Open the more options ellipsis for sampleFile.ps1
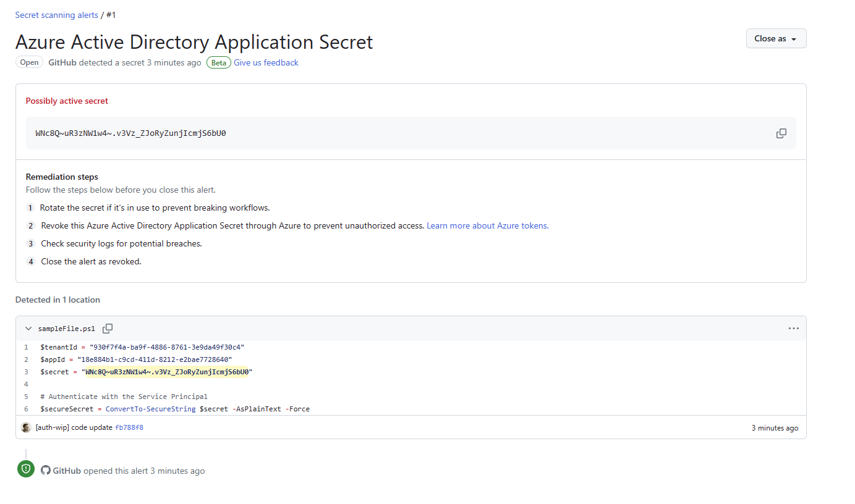The width and height of the screenshot is (855, 504). [x=793, y=329]
